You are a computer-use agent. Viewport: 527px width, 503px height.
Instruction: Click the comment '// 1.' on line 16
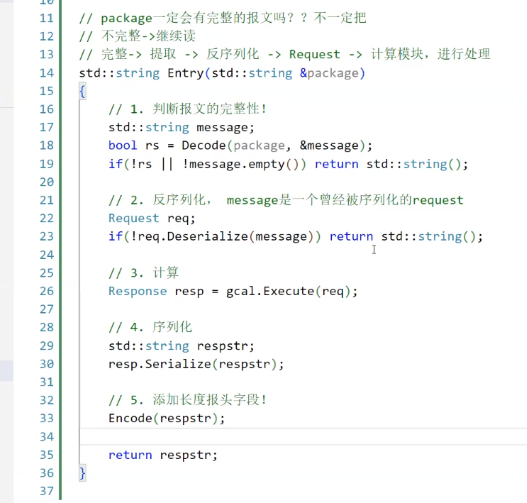(126, 109)
